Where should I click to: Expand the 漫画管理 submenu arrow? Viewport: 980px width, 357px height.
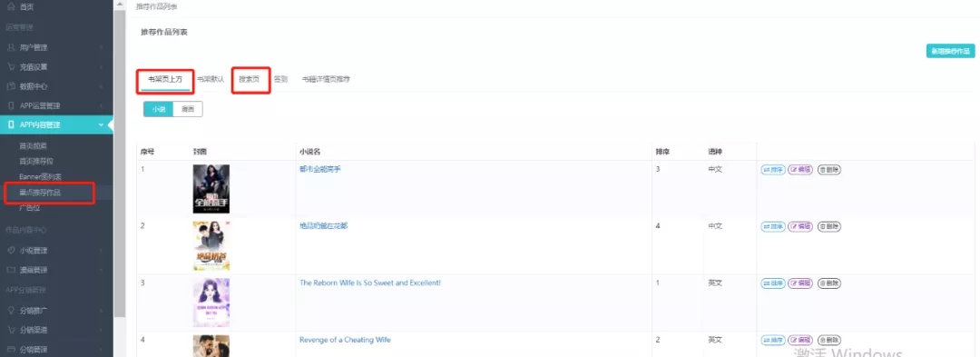click(x=102, y=270)
